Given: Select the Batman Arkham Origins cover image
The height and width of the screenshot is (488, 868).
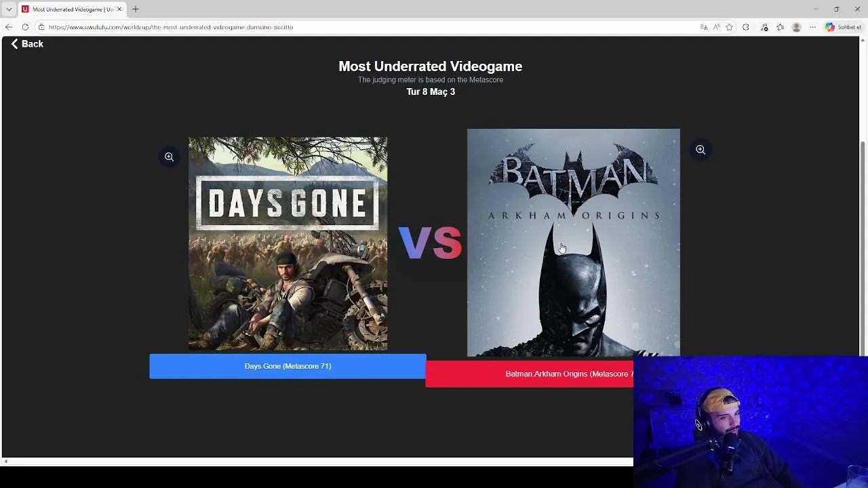Looking at the screenshot, I should click(x=573, y=243).
